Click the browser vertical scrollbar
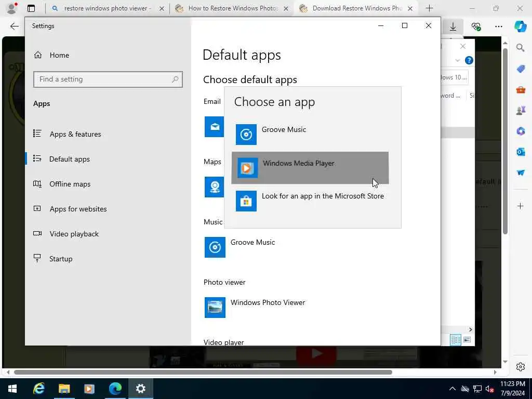This screenshot has width=532, height=399. pos(505,141)
